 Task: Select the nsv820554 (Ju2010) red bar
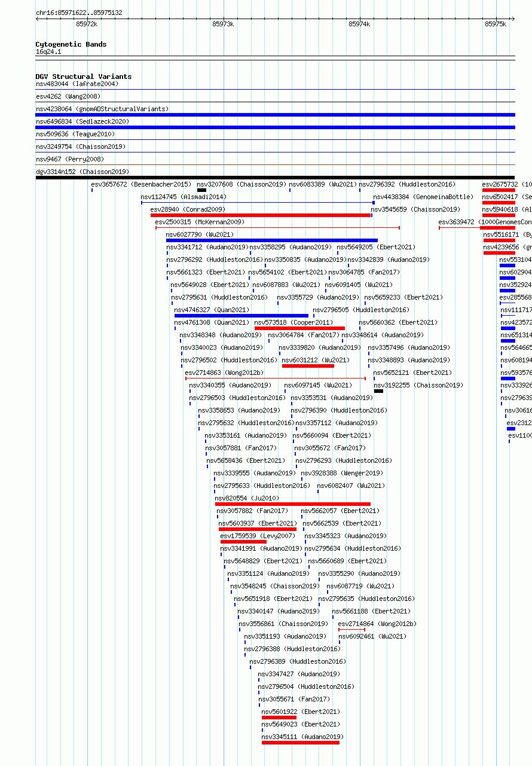(293, 504)
